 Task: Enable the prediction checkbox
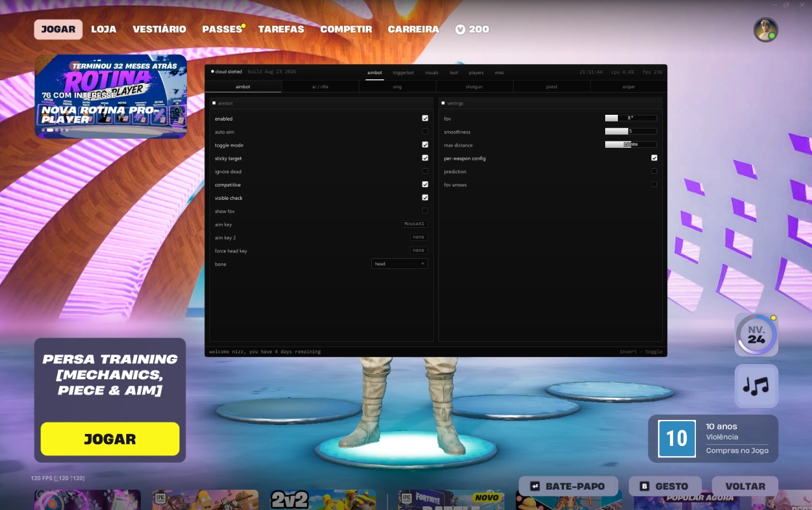(x=654, y=171)
